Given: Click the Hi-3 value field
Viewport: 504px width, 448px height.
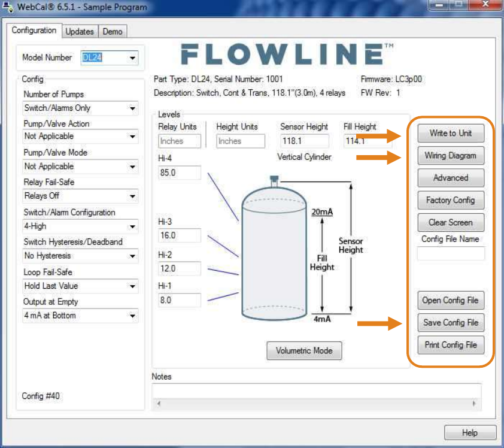Looking at the screenshot, I should 180,235.
